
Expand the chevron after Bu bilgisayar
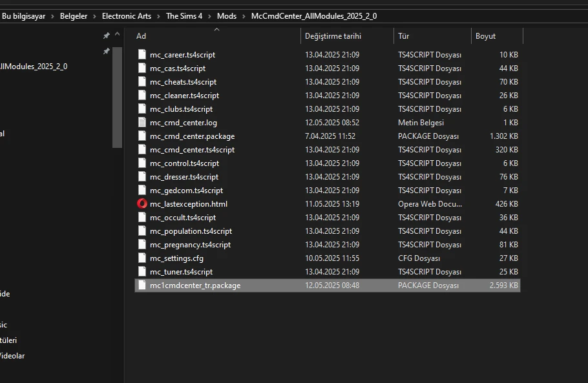(52, 16)
